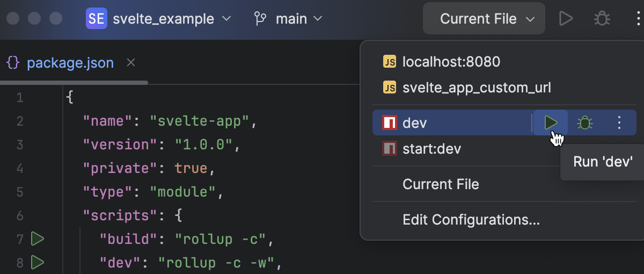Open Edit Configurations...
The image size is (644, 274).
[x=471, y=220]
